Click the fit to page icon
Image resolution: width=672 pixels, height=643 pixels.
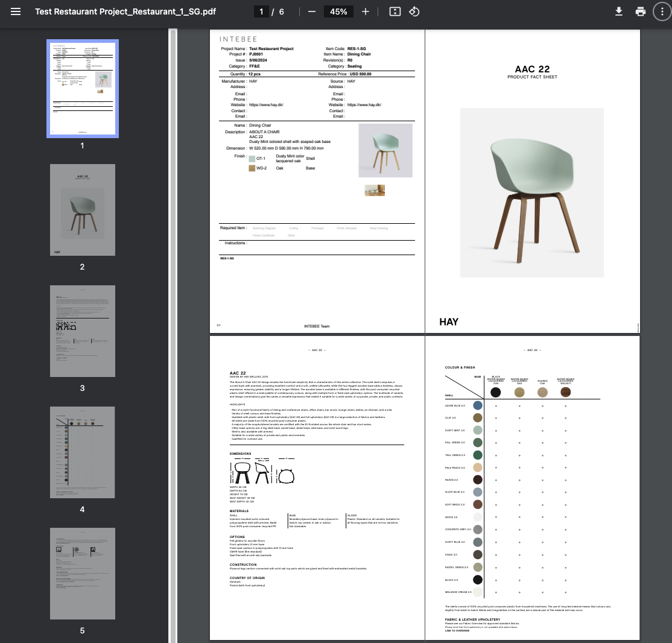coord(395,11)
